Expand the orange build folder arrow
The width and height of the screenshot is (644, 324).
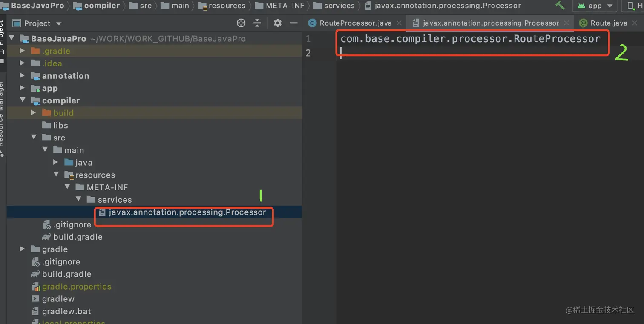(x=34, y=113)
